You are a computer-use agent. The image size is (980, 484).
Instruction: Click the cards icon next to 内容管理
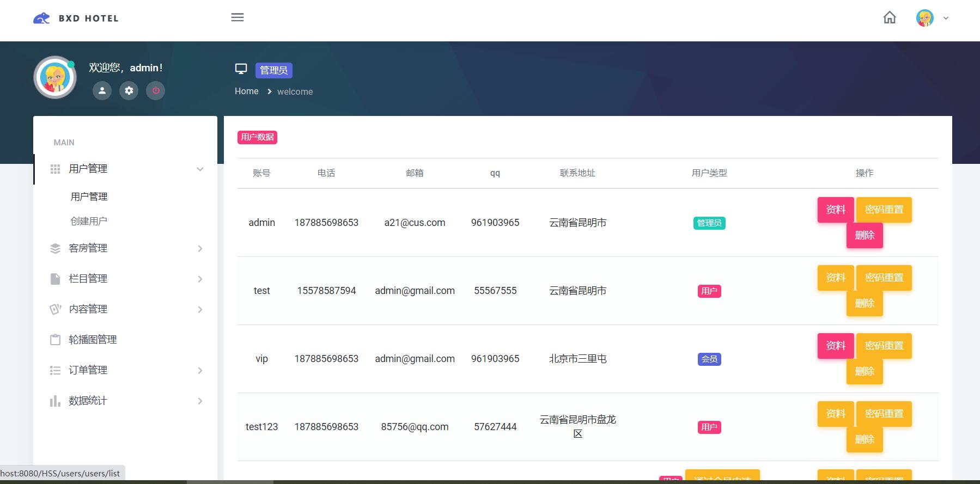[x=55, y=309]
